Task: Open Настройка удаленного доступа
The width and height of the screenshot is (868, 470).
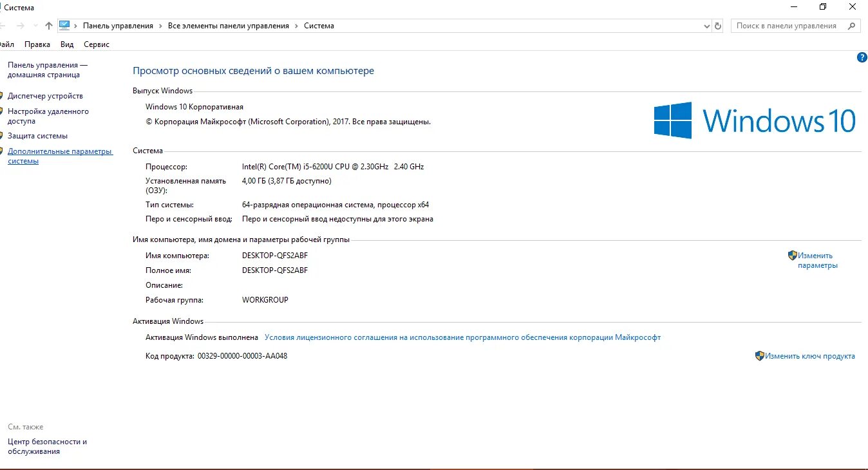Action: pos(48,116)
